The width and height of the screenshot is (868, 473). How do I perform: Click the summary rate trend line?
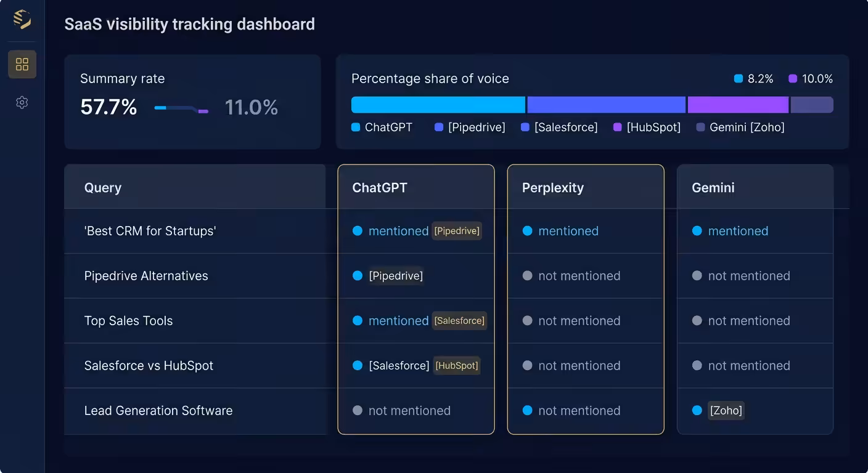[181, 109]
